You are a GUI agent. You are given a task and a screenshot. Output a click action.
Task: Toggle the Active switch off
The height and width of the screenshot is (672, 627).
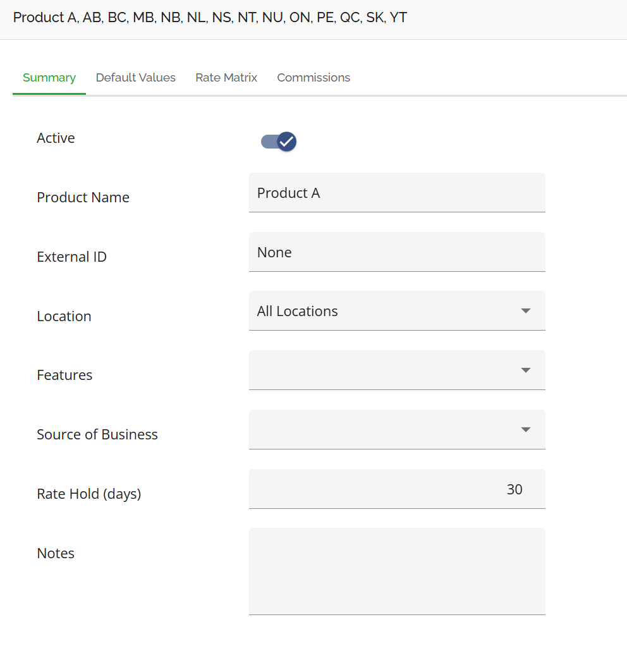coord(279,142)
